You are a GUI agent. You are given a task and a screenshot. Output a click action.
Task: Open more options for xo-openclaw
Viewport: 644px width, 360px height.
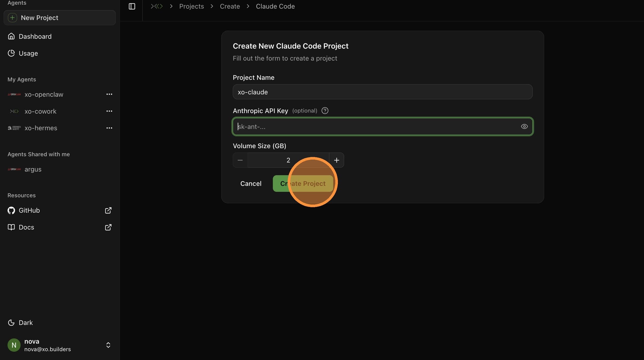tap(109, 94)
